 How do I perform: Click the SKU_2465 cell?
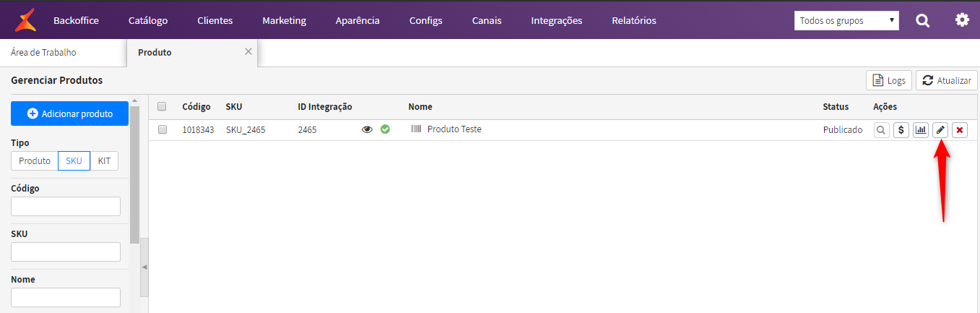[x=246, y=130]
